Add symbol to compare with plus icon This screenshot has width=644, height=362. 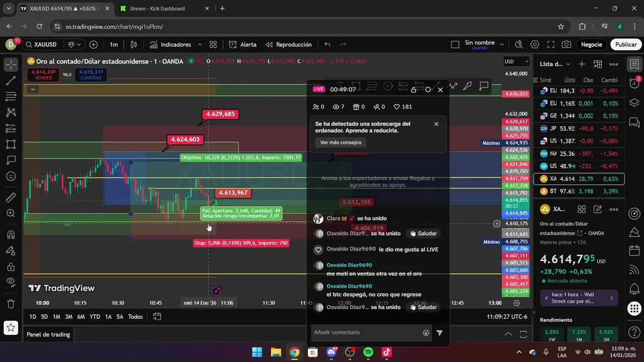pyautogui.click(x=94, y=45)
